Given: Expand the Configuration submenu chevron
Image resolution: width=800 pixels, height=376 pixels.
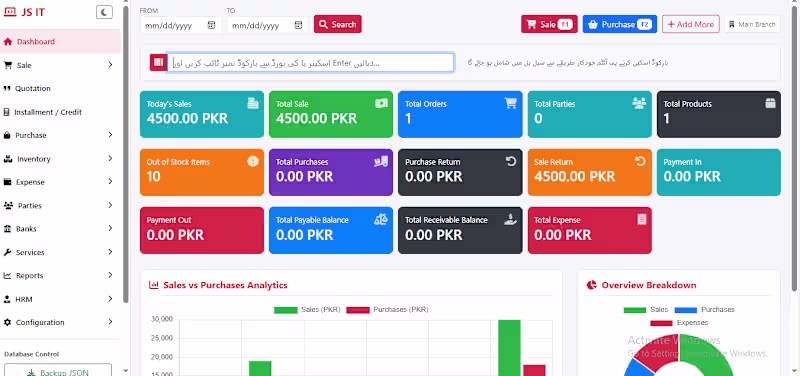Looking at the screenshot, I should [110, 322].
